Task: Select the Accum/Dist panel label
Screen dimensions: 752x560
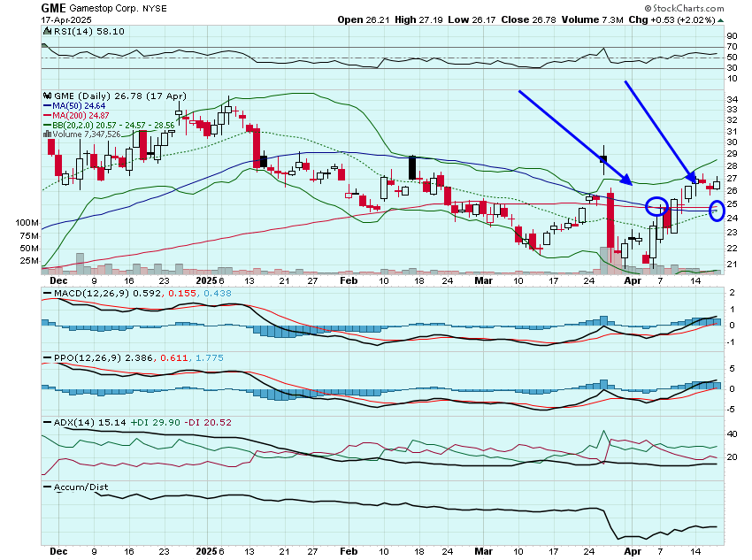Action: pyautogui.click(x=81, y=487)
